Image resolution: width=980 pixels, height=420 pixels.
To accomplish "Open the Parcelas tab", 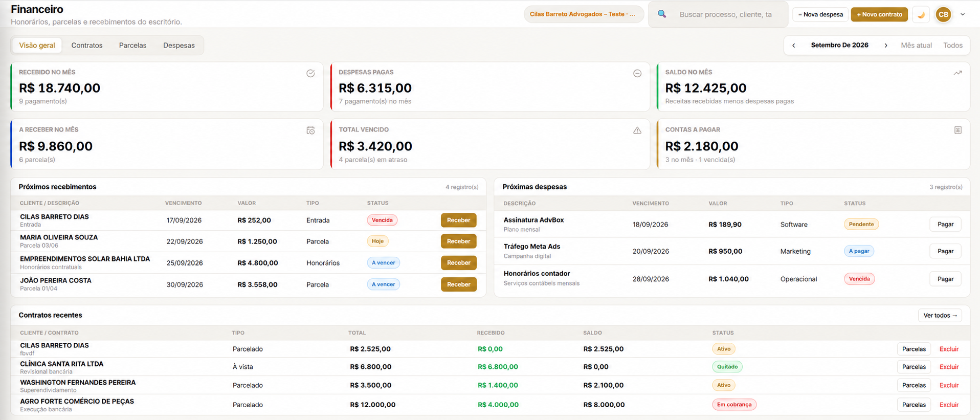I will click(132, 46).
